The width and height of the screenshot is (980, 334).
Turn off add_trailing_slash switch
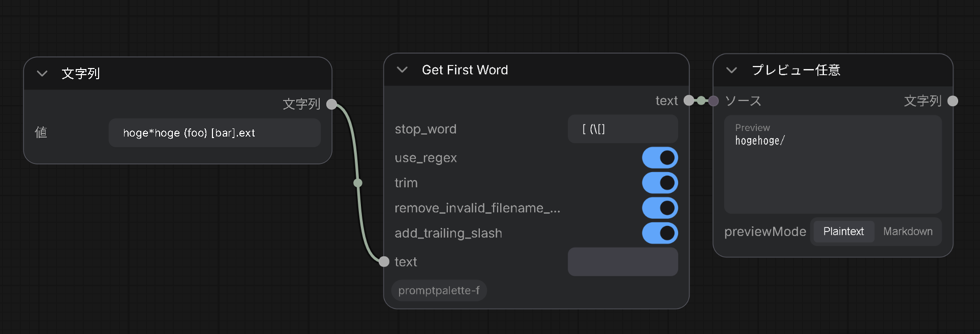pos(660,233)
